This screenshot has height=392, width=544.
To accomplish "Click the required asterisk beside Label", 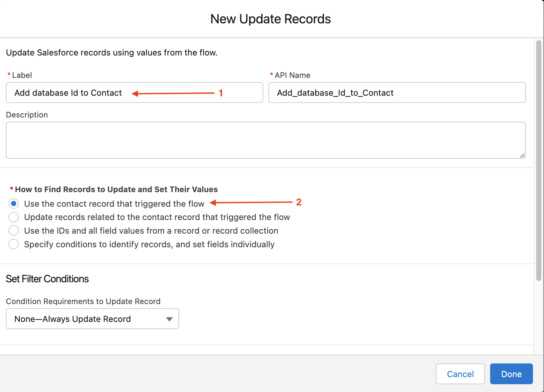I will pyautogui.click(x=9, y=74).
